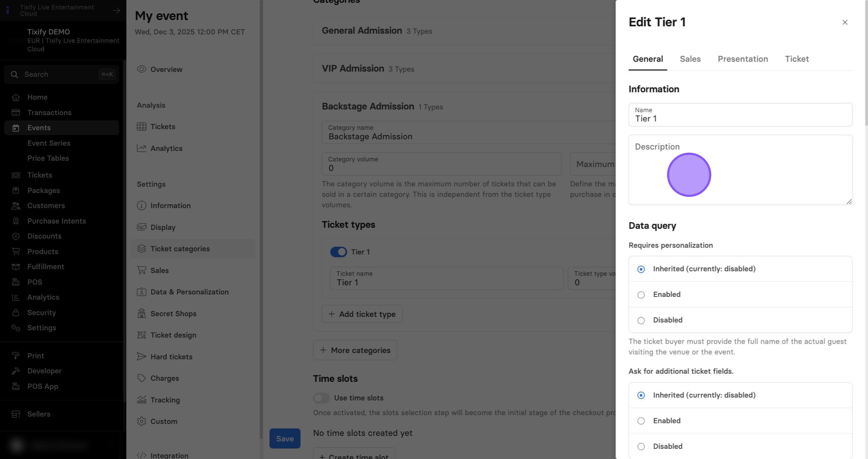Click the sidebar Search box

[62, 74]
